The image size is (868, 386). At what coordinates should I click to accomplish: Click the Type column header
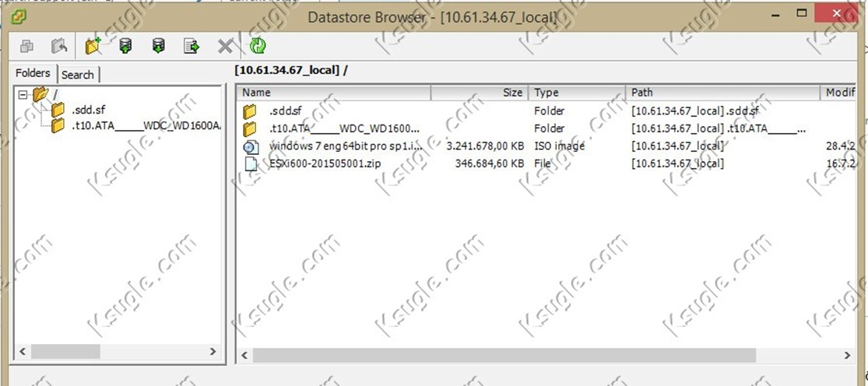pyautogui.click(x=577, y=93)
